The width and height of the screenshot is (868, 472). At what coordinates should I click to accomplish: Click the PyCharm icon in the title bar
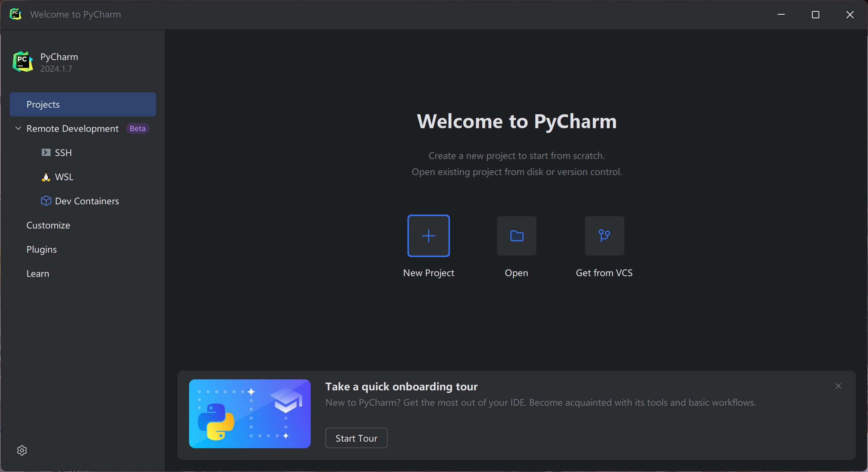[x=15, y=14]
